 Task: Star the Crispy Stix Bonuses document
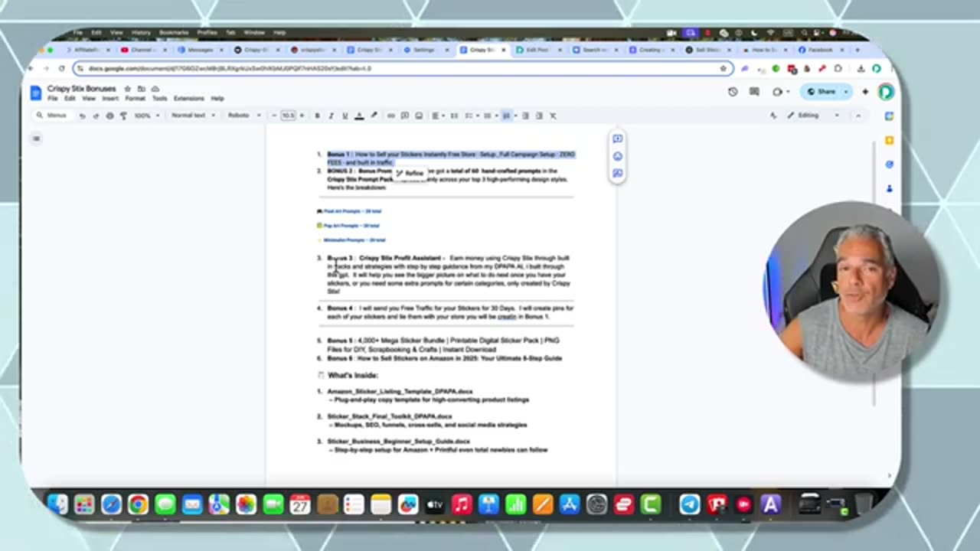[127, 89]
